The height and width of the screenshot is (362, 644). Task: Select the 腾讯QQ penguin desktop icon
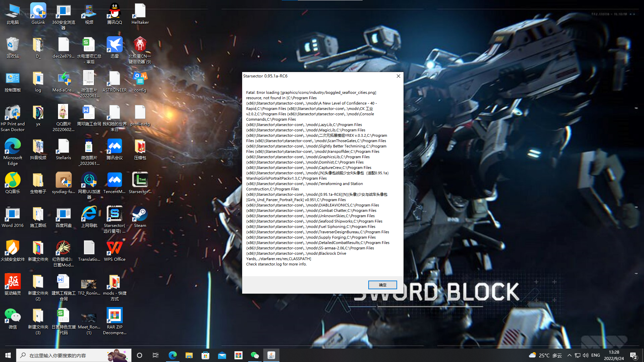[114, 11]
